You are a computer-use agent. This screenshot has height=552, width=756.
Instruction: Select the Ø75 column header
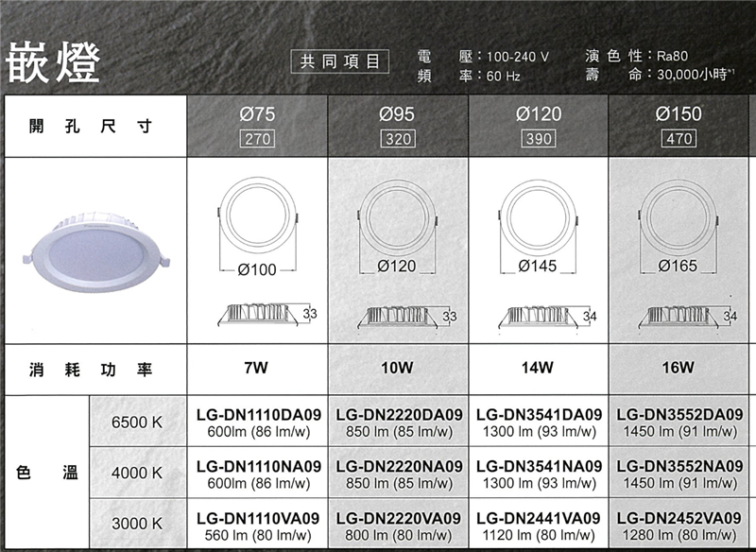click(x=258, y=114)
